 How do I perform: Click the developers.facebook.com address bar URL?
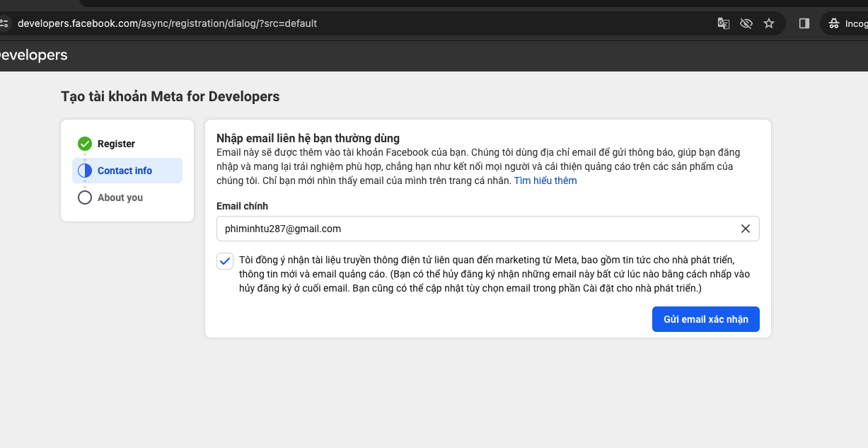[x=167, y=23]
